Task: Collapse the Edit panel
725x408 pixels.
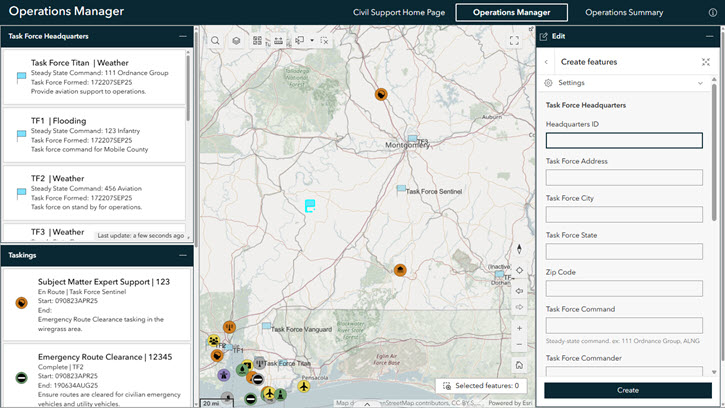Action: point(710,36)
